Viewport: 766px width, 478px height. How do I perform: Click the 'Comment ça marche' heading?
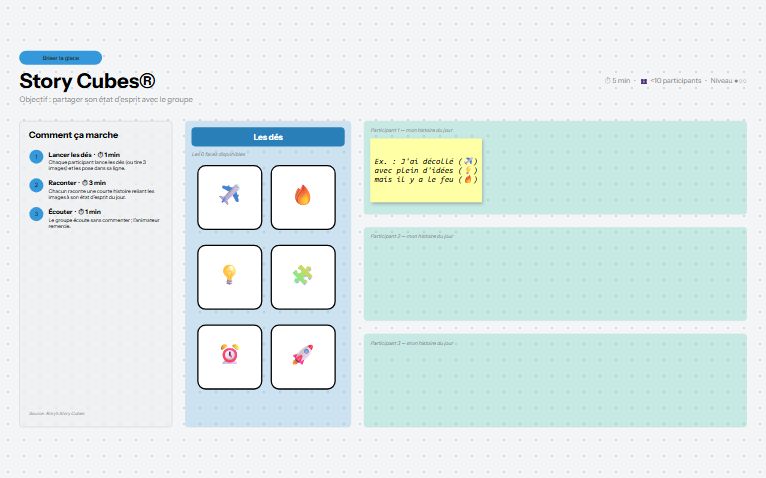click(73, 135)
